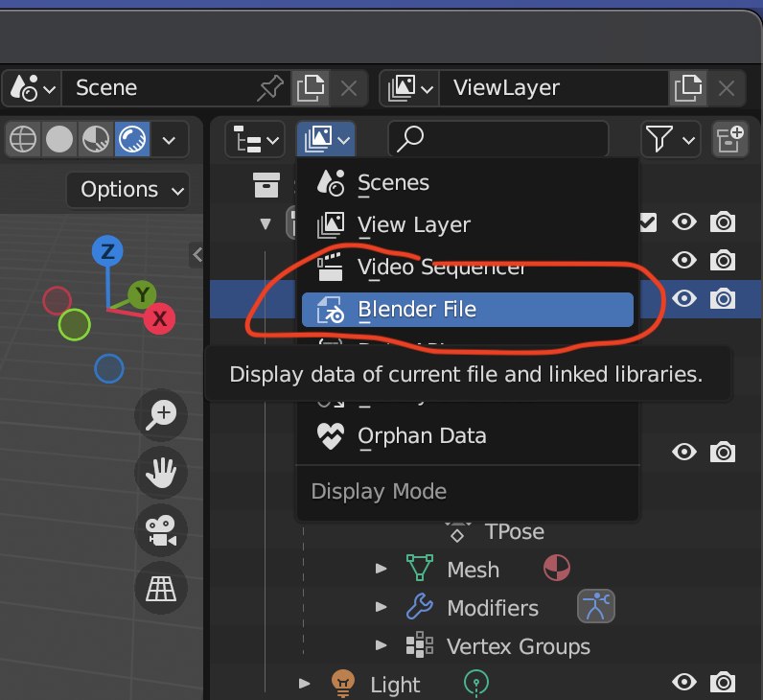
Task: Click the light data icon beside Light
Action: [x=476, y=683]
